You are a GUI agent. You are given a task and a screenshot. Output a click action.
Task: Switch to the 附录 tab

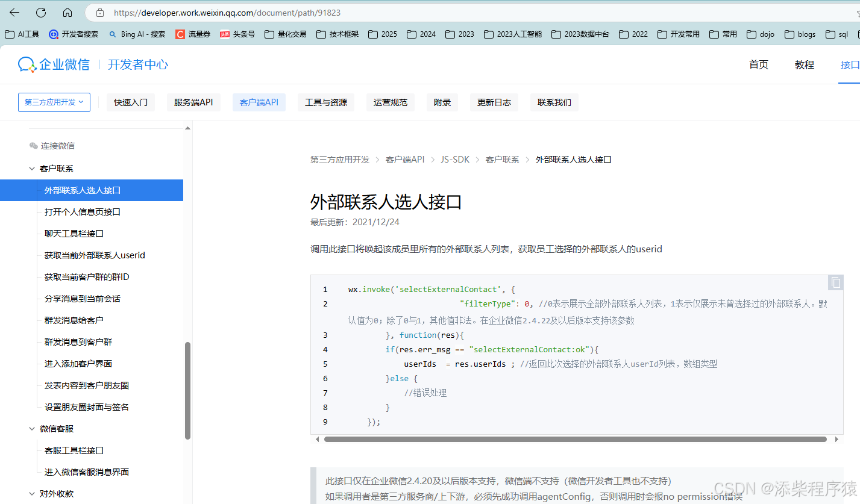point(442,102)
